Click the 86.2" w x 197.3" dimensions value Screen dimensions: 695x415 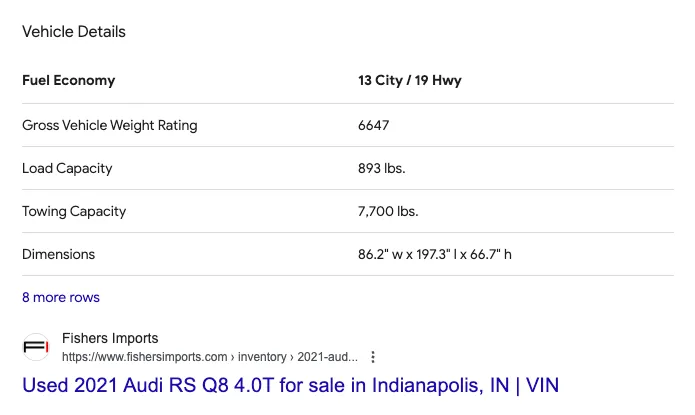point(435,254)
